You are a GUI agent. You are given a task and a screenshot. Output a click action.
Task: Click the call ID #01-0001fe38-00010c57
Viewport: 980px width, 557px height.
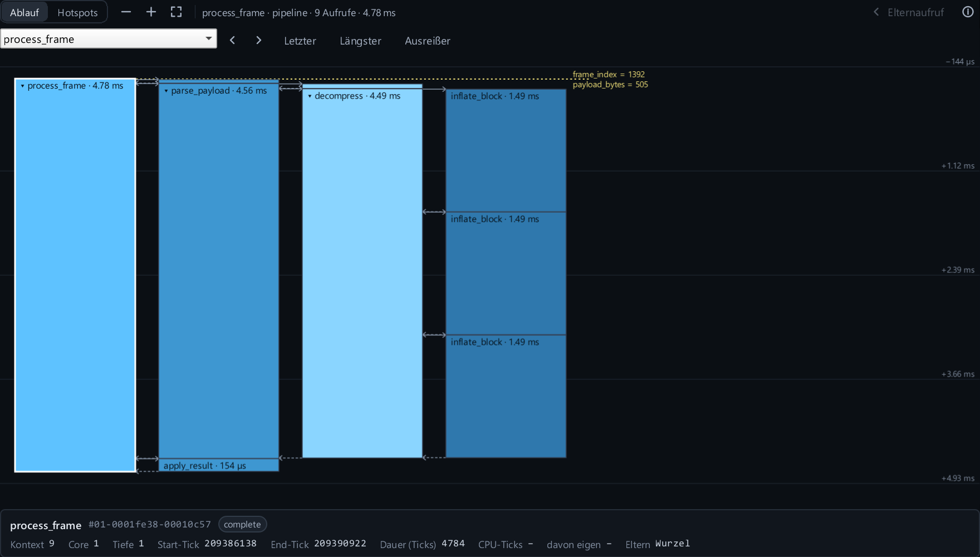(x=150, y=524)
